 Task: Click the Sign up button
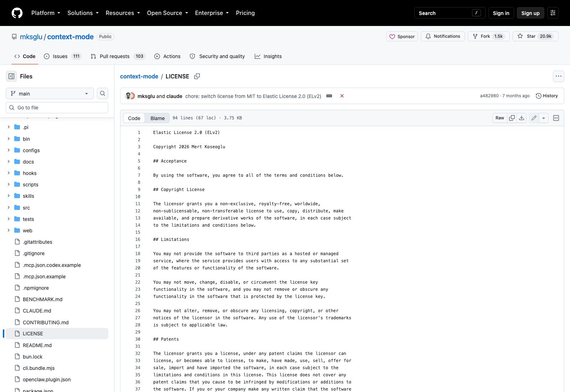530,13
